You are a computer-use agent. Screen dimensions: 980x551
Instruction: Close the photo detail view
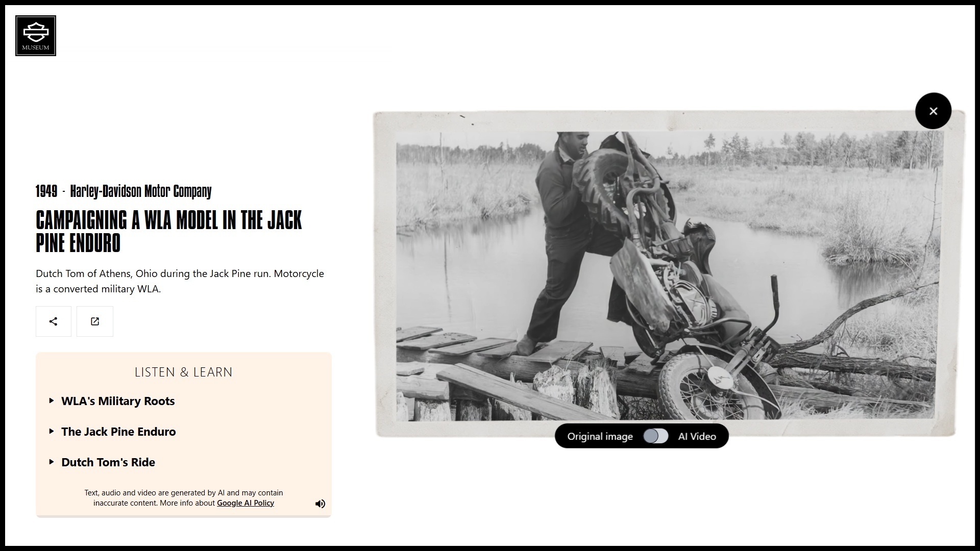point(933,111)
